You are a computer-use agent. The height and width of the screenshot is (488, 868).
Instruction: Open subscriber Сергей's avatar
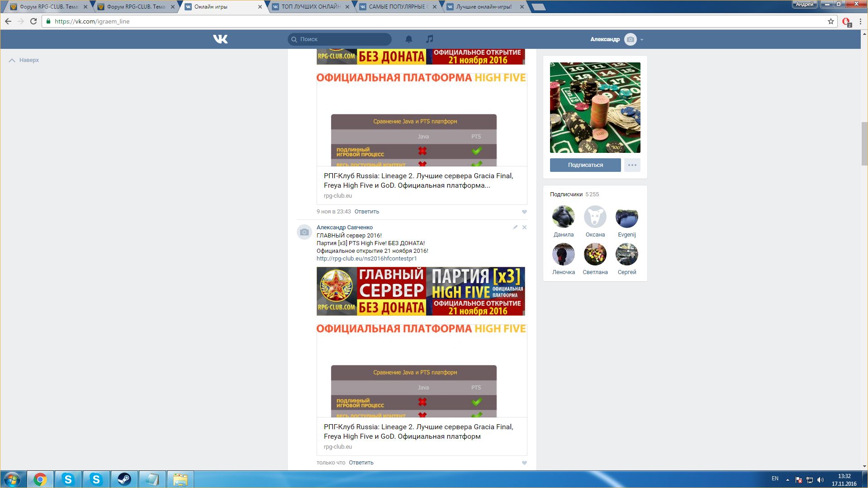pyautogui.click(x=627, y=255)
